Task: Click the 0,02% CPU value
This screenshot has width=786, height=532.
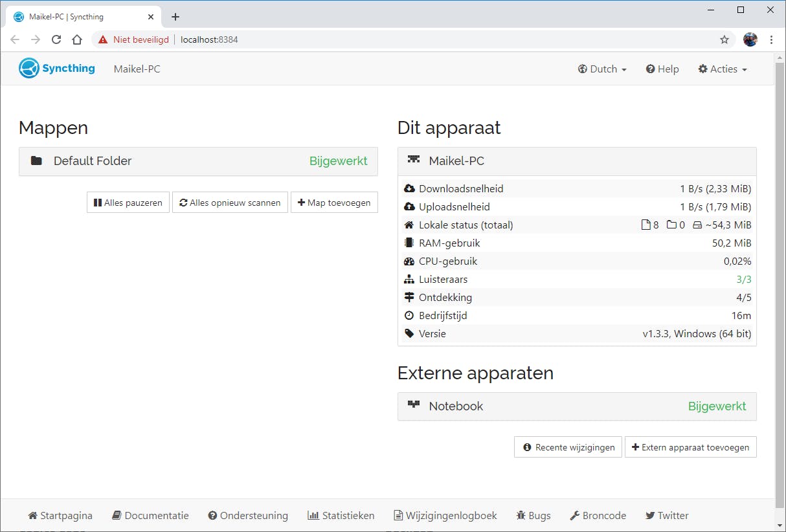Action: [x=737, y=261]
